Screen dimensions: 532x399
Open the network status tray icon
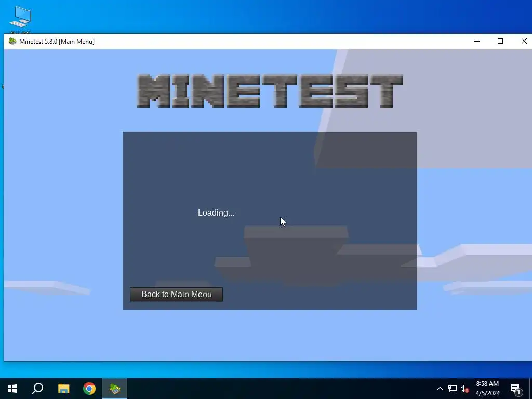pos(453,389)
